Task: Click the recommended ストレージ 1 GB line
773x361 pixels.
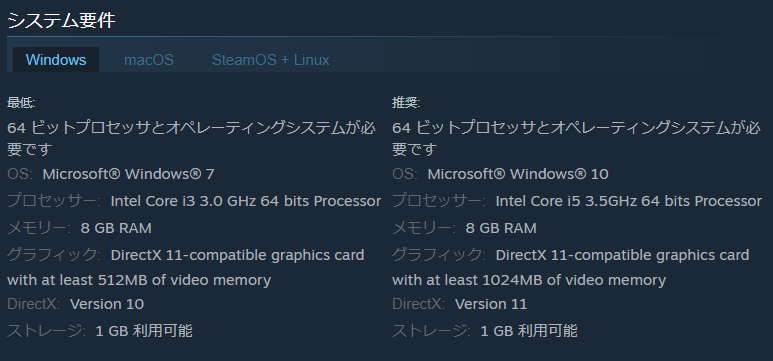Action: [485, 331]
